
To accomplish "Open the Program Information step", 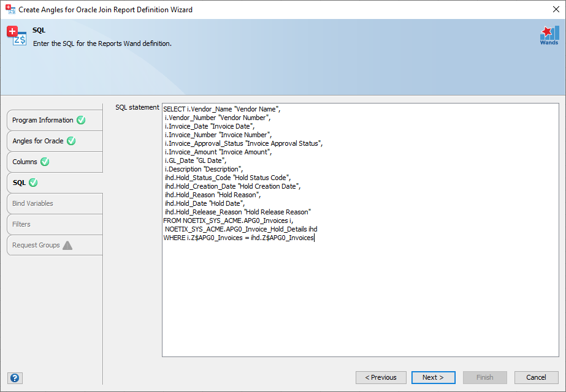I will tap(43, 120).
